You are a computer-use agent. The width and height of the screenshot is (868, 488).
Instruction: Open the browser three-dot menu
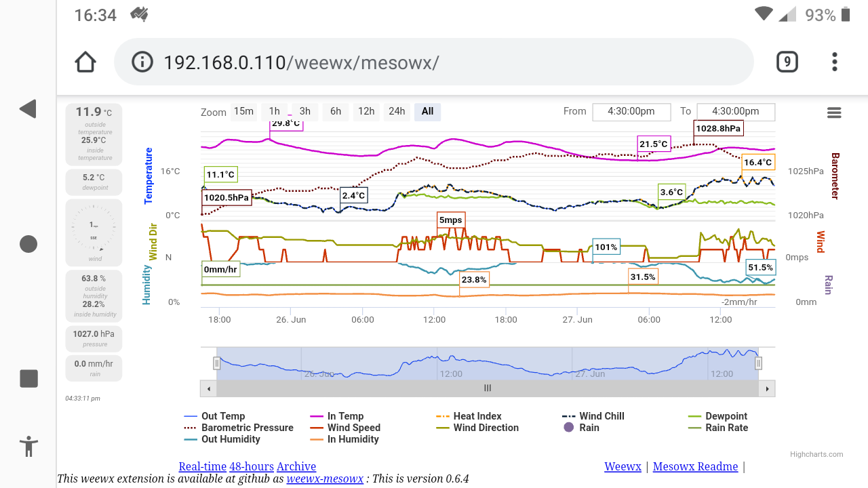pyautogui.click(x=835, y=62)
